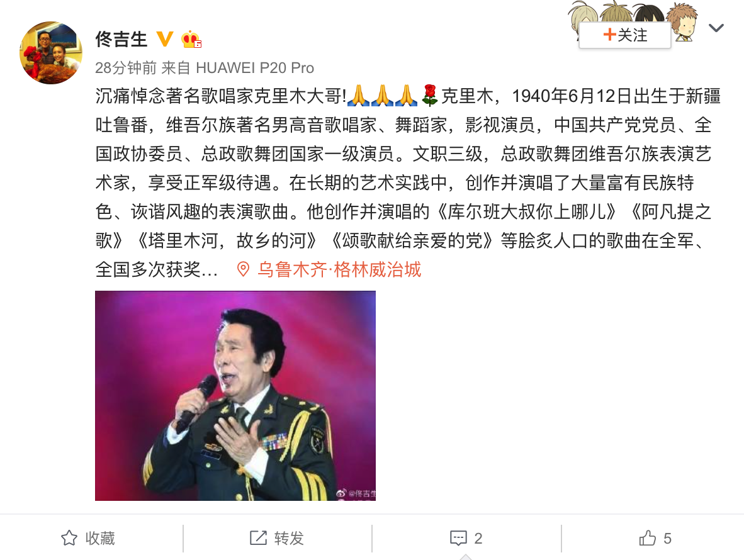Click the HUAWEI P20 Pro source link
The image size is (744, 560).
[x=255, y=68]
